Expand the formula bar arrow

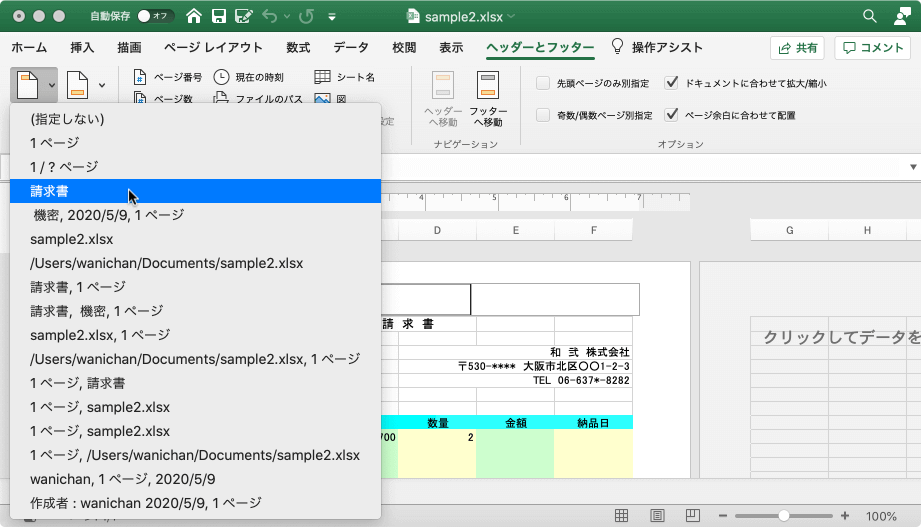point(913,167)
